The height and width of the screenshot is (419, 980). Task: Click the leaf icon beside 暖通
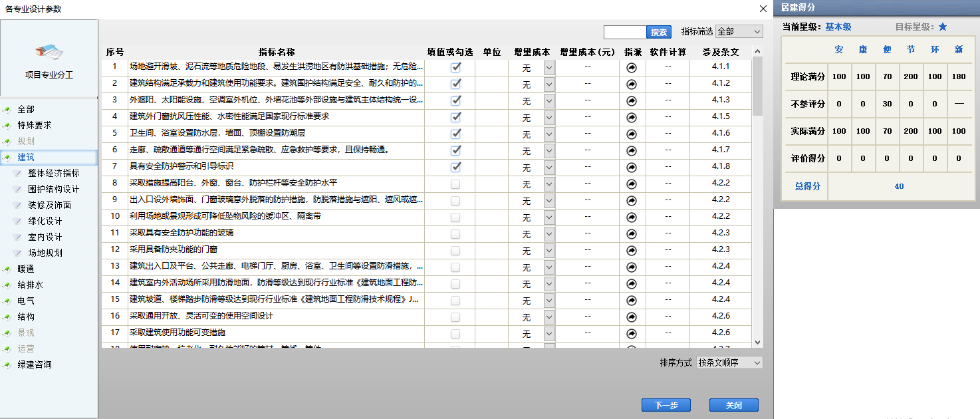tap(7, 269)
